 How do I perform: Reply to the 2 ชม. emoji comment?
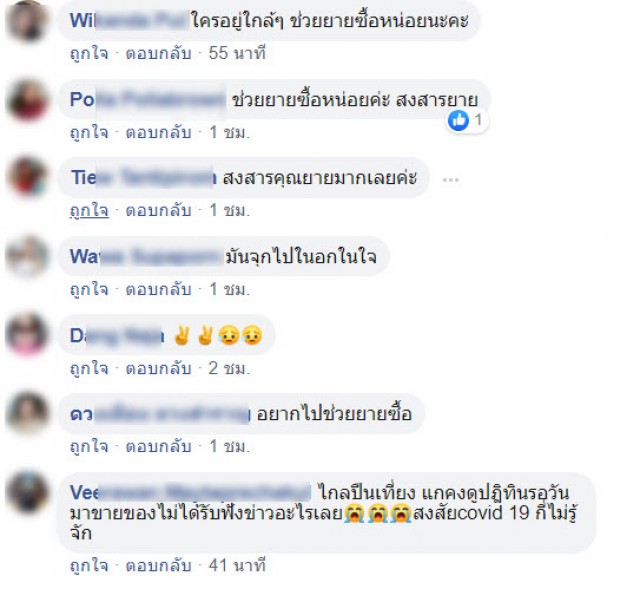click(x=158, y=368)
